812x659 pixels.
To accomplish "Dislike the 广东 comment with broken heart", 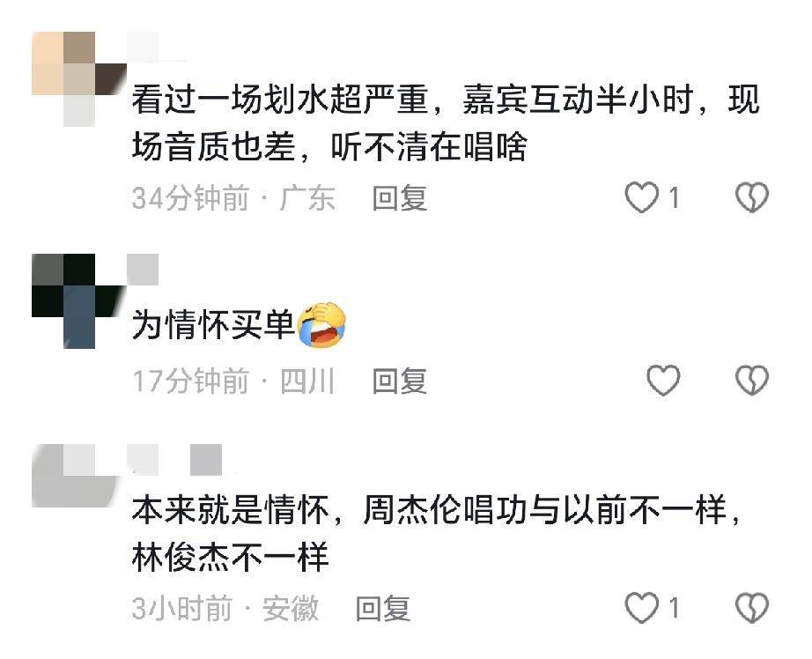I will click(x=752, y=197).
